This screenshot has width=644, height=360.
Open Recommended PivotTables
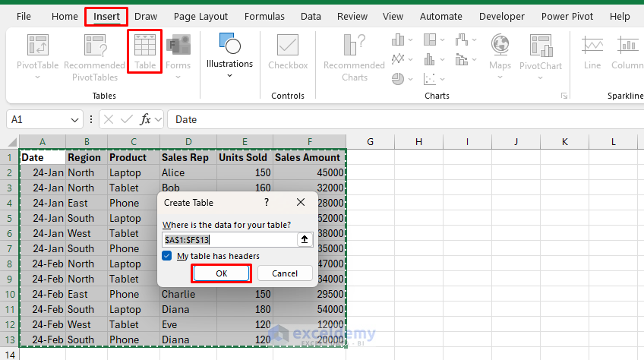(x=94, y=57)
